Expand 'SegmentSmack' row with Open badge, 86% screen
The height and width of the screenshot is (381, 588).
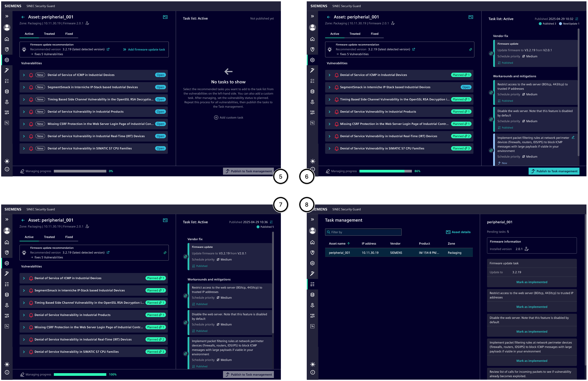(x=329, y=87)
